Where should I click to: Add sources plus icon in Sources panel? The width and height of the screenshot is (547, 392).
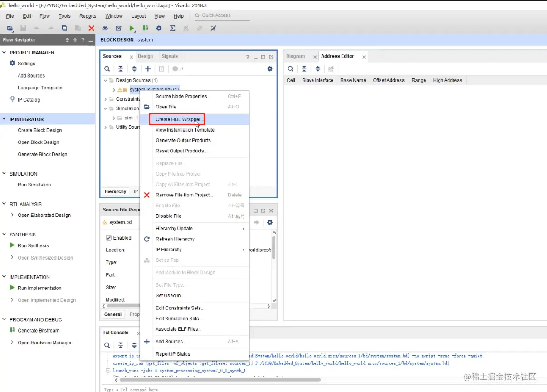coord(148,69)
